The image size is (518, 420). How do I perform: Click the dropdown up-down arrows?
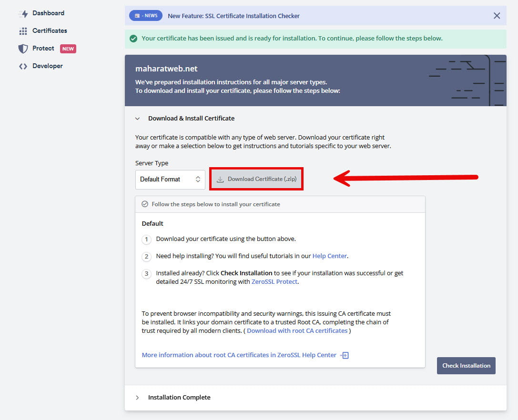pos(198,180)
